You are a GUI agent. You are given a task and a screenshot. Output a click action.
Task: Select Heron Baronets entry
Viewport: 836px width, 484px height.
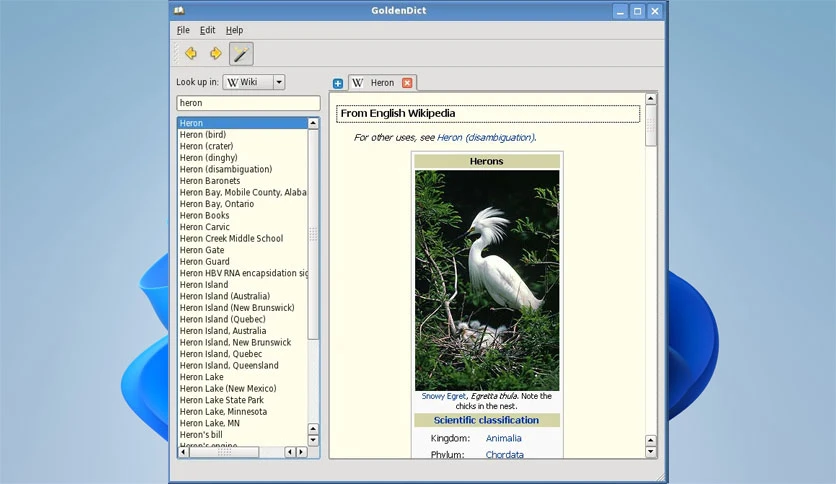(x=243, y=181)
